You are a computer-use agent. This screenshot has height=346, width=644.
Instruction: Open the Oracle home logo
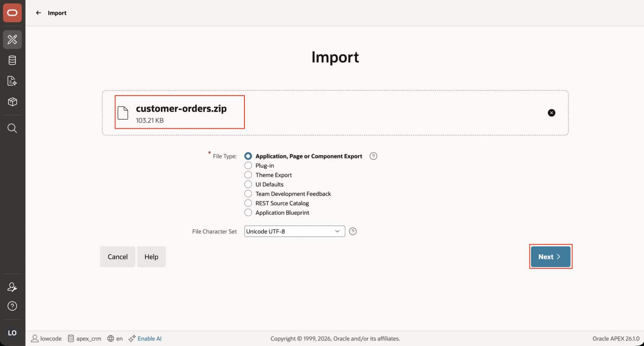coord(12,13)
